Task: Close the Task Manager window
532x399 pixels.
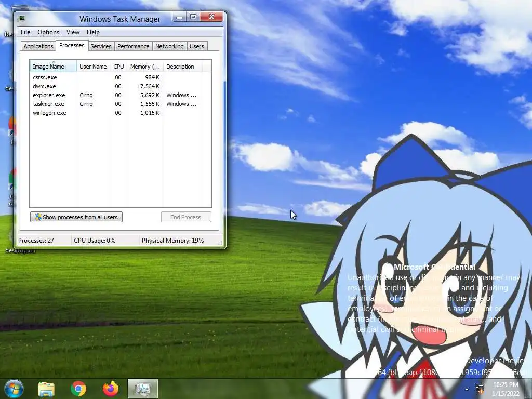Action: pos(211,17)
